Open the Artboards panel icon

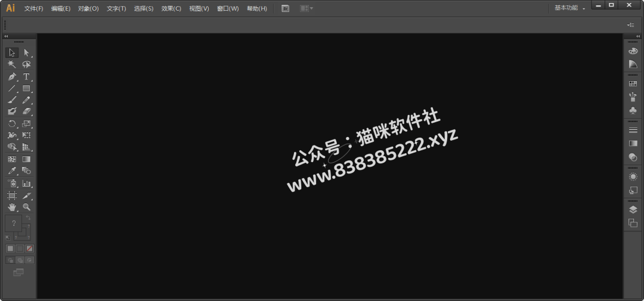pyautogui.click(x=633, y=223)
